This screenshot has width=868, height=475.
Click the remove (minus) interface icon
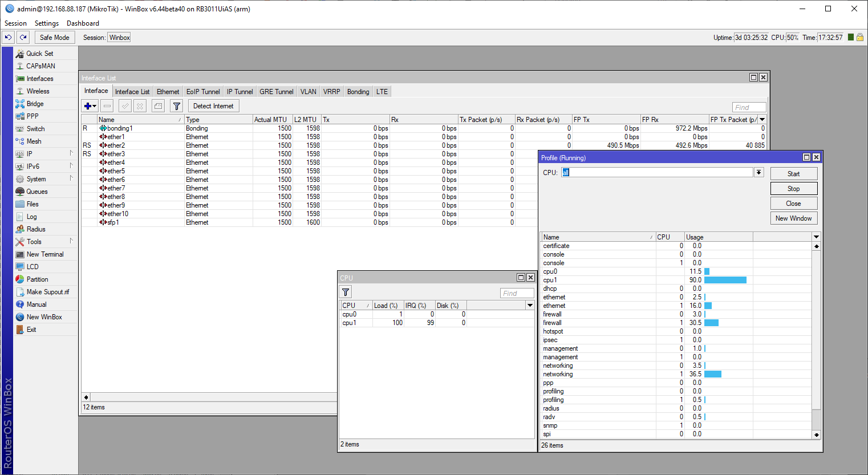[107, 106]
